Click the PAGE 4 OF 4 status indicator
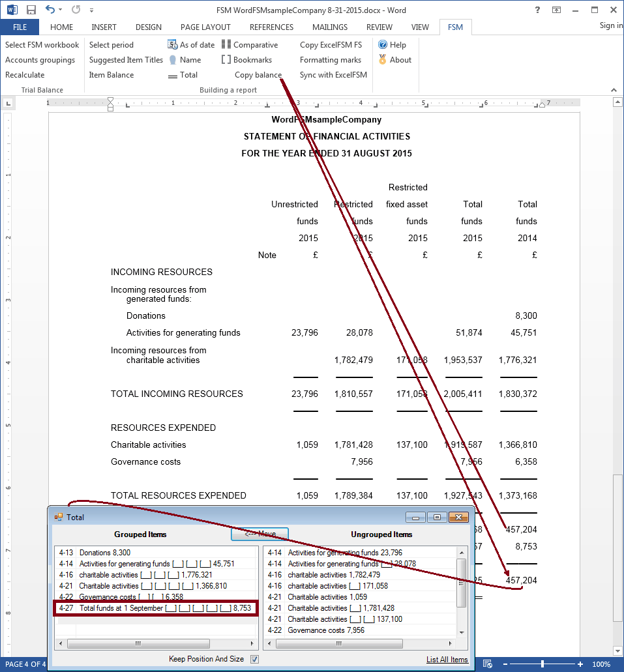 [x=25, y=664]
